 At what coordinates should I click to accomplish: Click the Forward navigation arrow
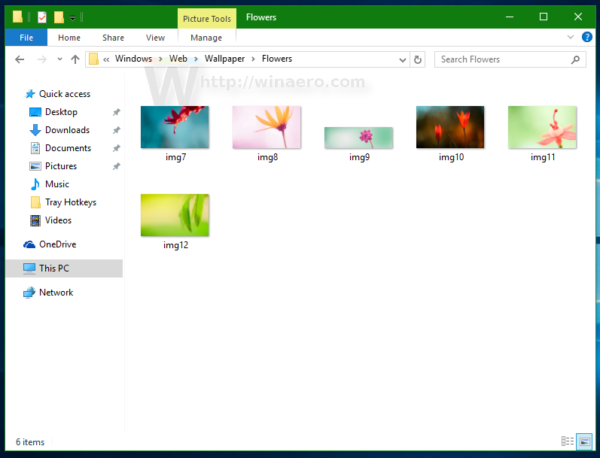pos(42,59)
